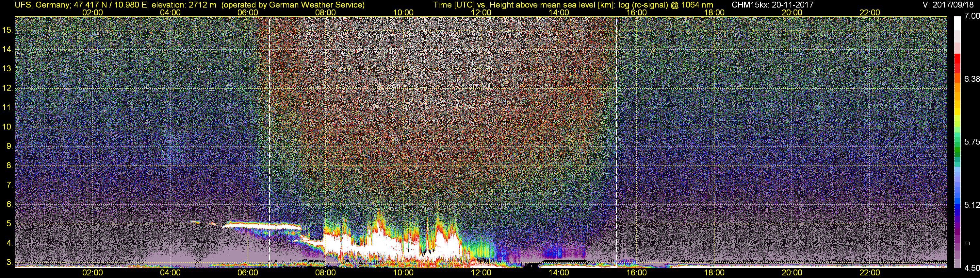The image size is (980, 278).
Task: Click the station title 'UFS, Germany' text
Action: click(42, 5)
